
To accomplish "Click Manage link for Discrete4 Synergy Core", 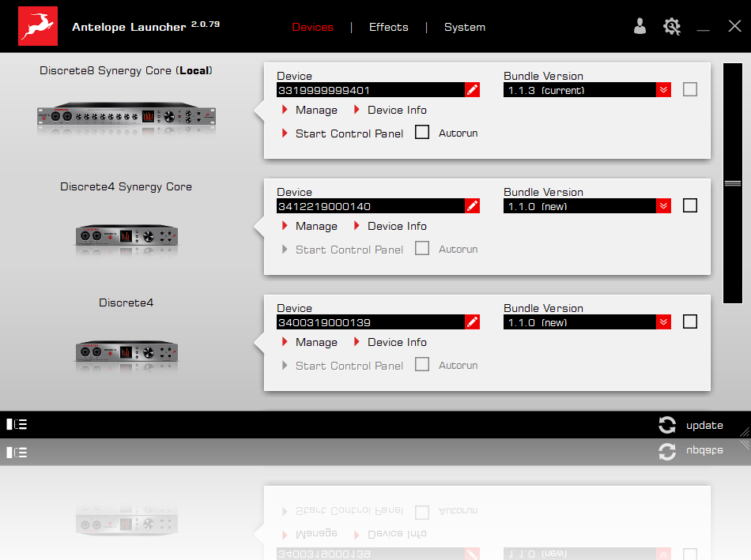I will (x=316, y=226).
